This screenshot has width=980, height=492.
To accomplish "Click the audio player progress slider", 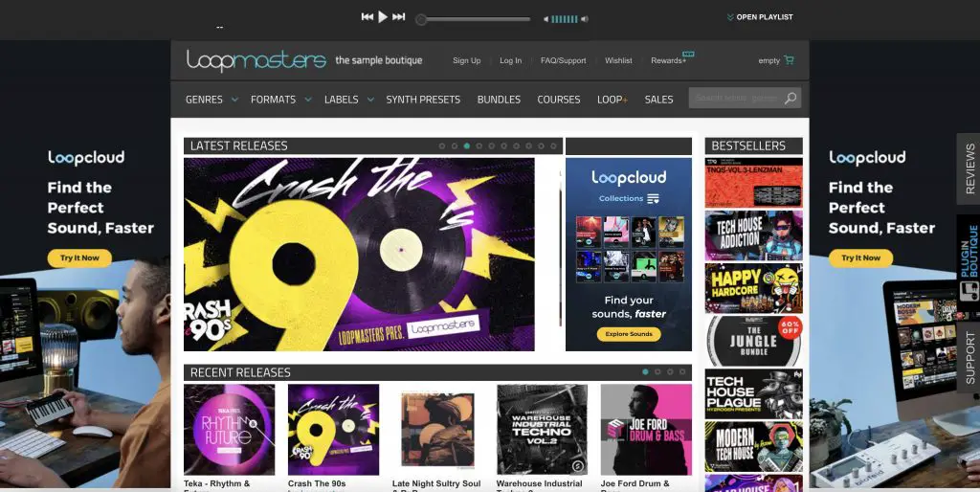I will pos(474,19).
